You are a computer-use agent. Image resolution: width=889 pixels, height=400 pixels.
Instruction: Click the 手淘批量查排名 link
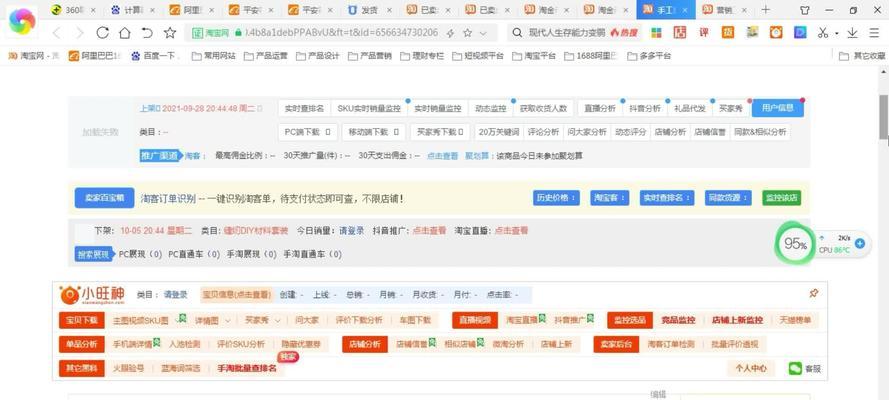(247, 368)
